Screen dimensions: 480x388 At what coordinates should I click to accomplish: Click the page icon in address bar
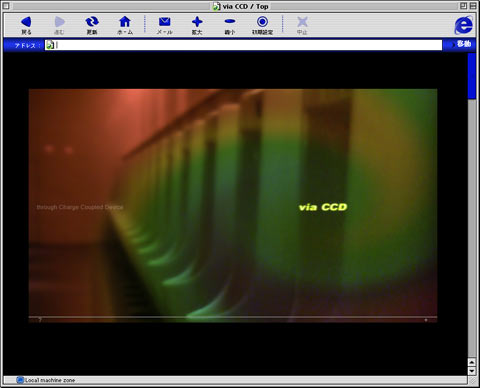tap(50, 45)
